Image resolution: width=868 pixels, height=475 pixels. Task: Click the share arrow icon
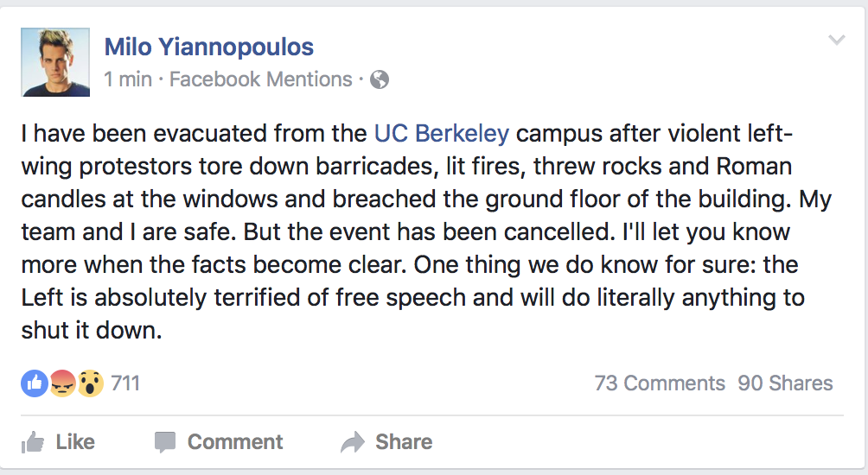353,443
